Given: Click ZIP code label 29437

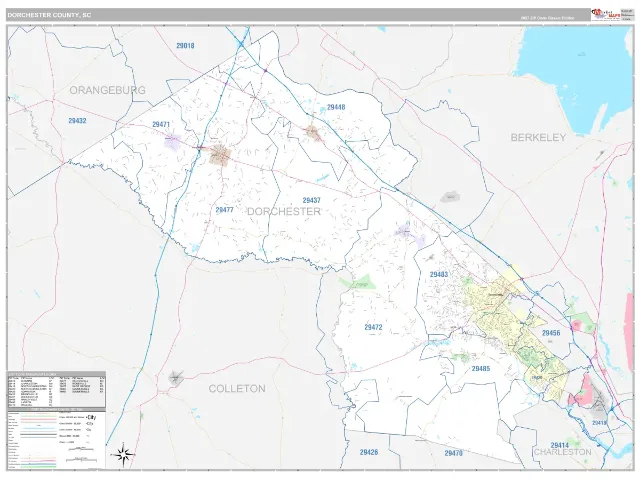Looking at the screenshot, I should (x=311, y=200).
